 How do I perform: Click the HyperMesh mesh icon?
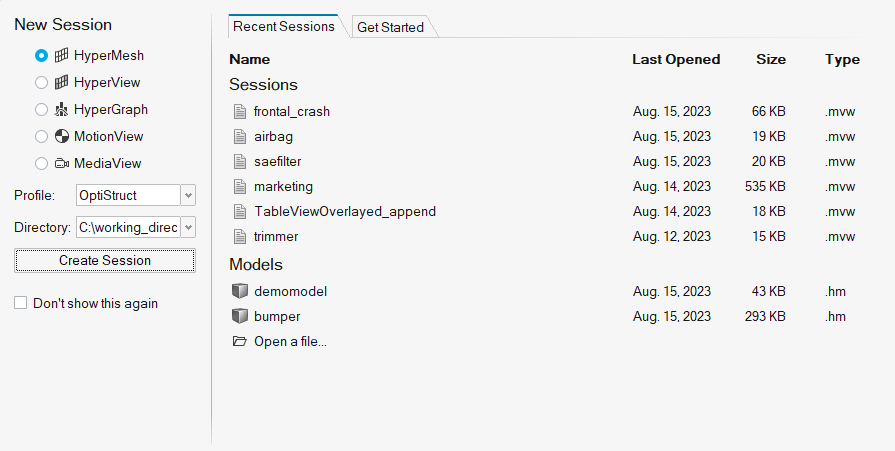[x=62, y=55]
